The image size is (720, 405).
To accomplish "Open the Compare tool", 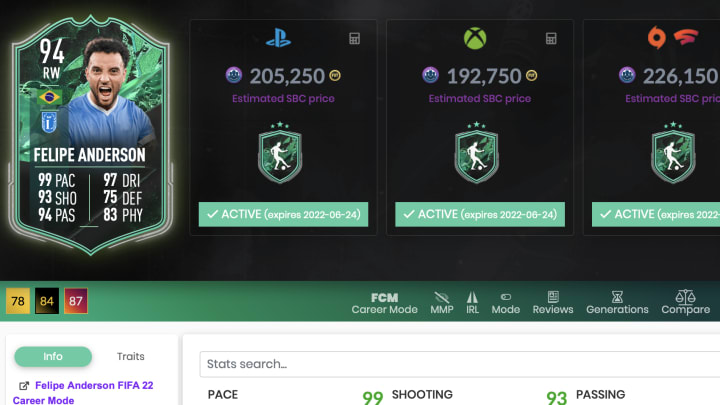I will click(x=685, y=303).
